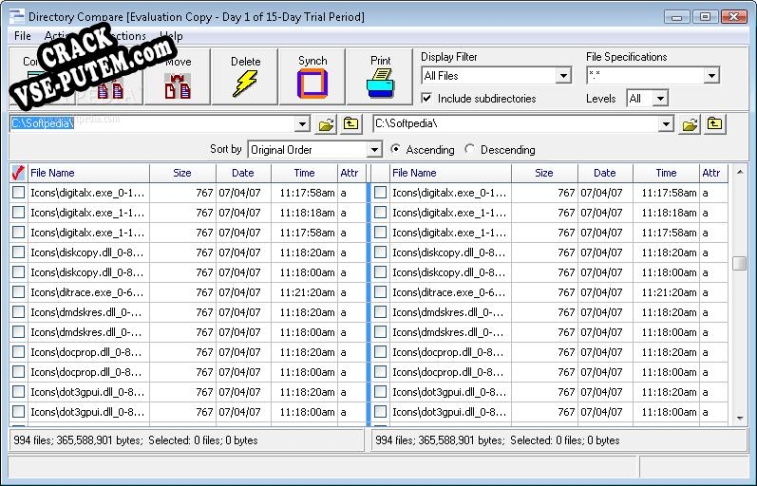Check left pane box for dot3gpui.dll 11:18:20am row
The width and height of the screenshot is (757, 486).
18,391
